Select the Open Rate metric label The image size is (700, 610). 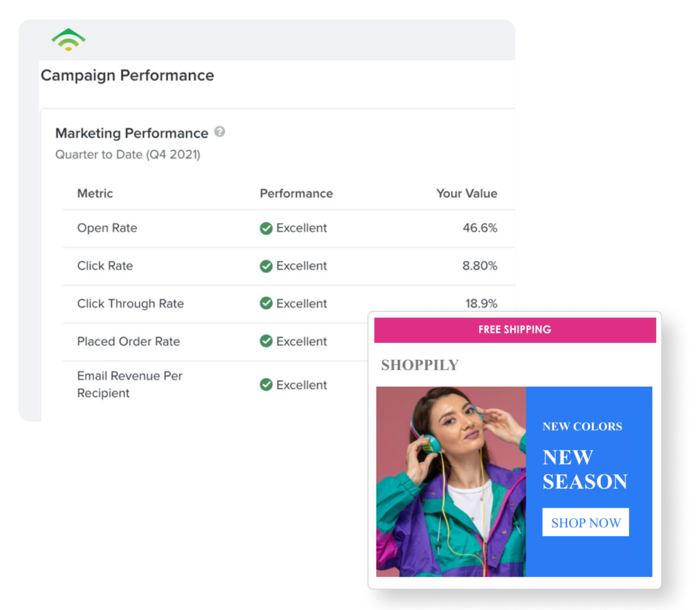[x=107, y=228]
